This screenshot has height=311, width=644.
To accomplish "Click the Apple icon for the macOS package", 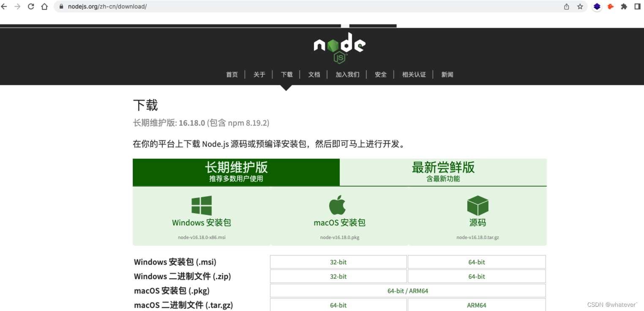I will click(x=339, y=205).
